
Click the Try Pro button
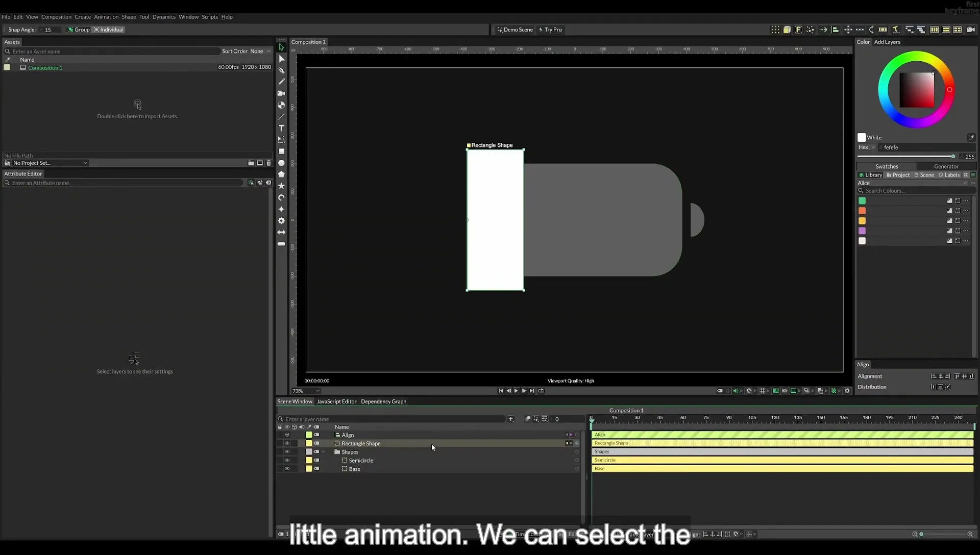point(550,30)
